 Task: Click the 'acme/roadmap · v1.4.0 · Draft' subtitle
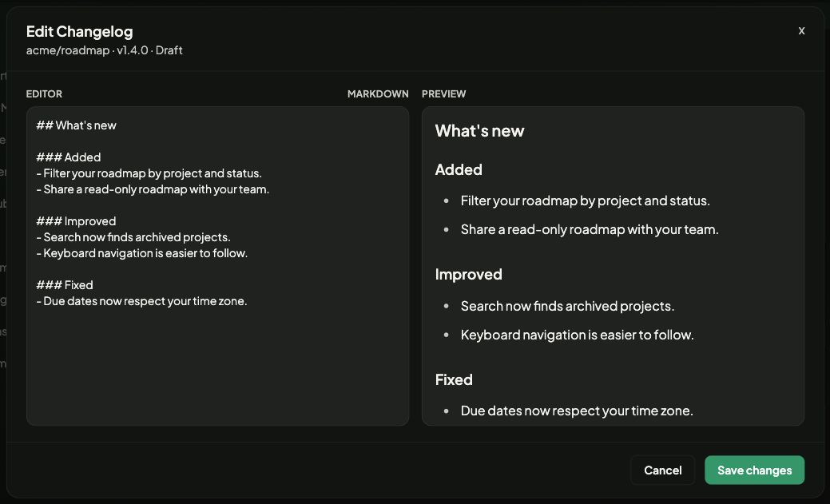(105, 50)
